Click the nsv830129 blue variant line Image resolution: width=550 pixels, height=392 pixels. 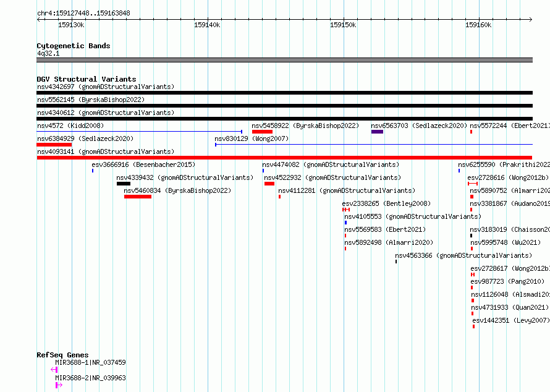[373, 145]
